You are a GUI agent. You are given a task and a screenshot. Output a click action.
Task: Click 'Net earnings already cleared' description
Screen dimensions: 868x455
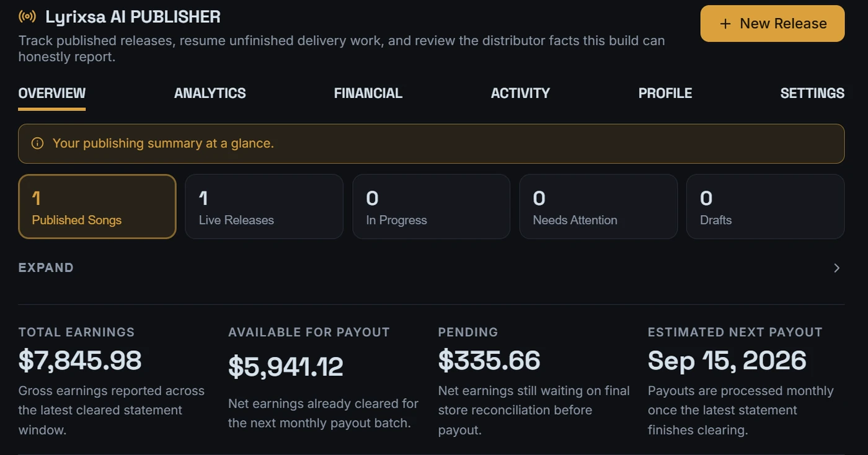323,413
